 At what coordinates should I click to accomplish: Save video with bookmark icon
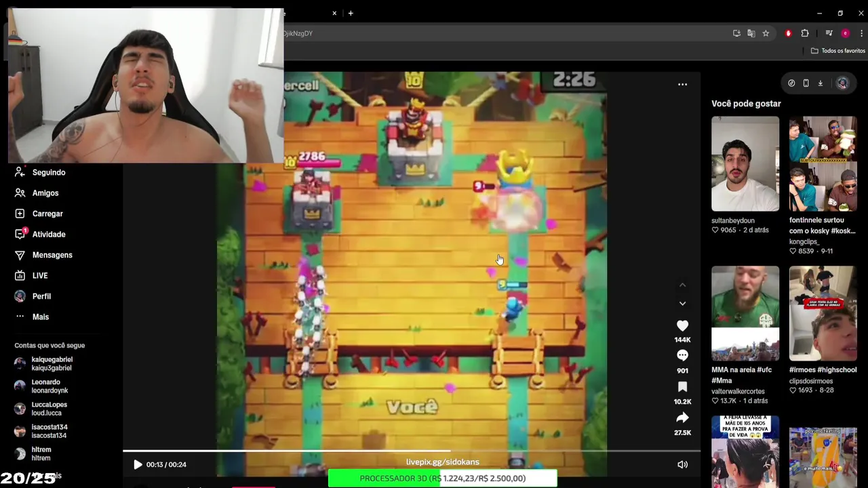click(682, 386)
